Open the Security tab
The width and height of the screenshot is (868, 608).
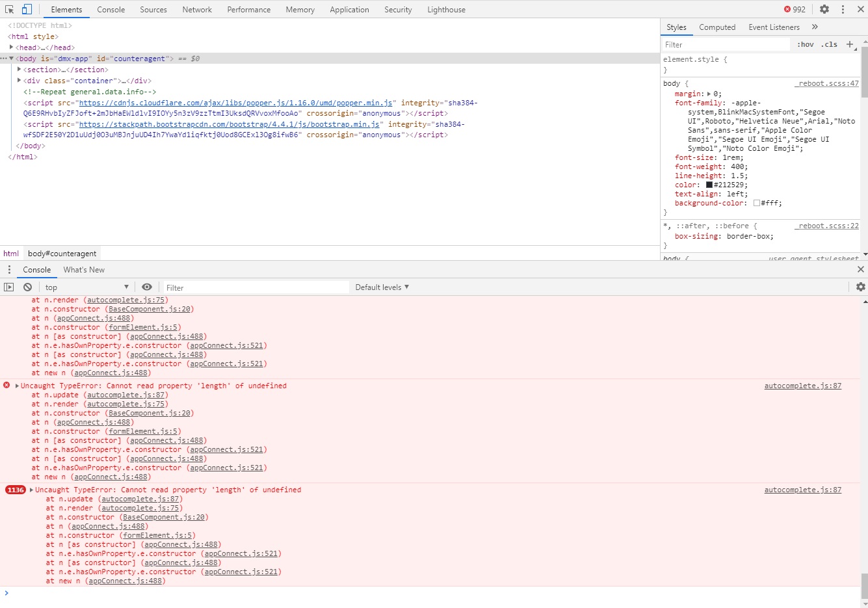(398, 9)
